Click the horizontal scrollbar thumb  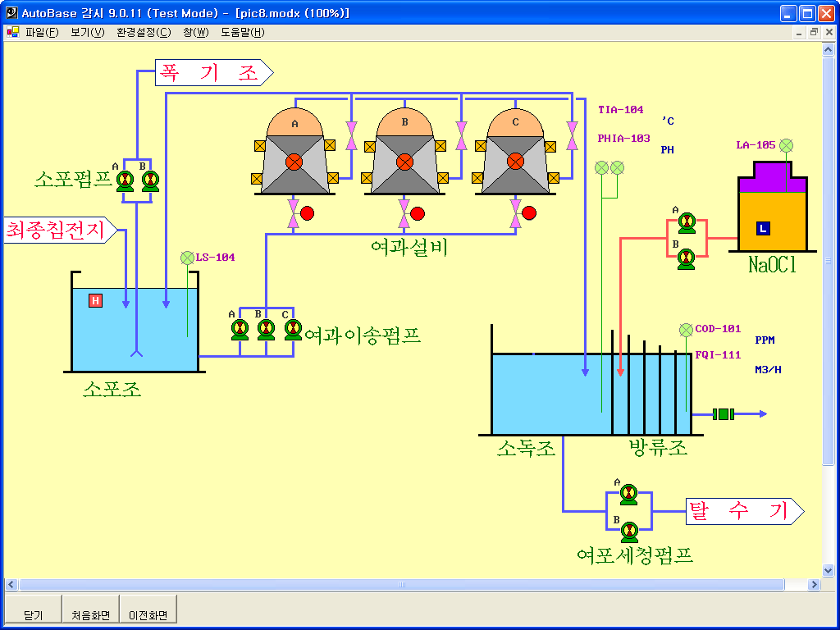(x=402, y=585)
